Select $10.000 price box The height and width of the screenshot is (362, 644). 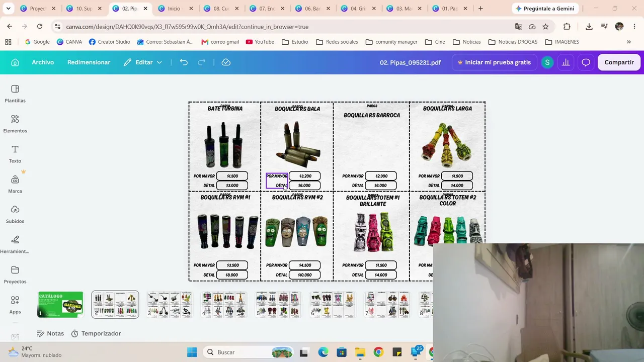pos(305,275)
